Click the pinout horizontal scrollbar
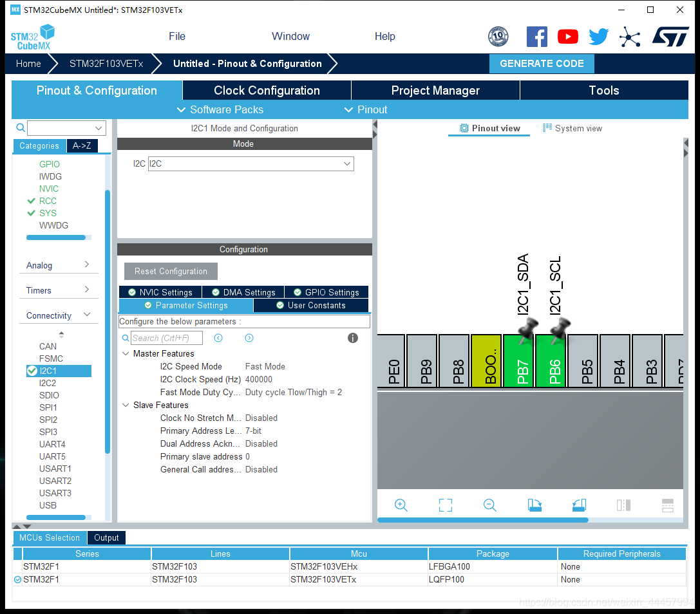This screenshot has height=614, width=700. (x=482, y=520)
